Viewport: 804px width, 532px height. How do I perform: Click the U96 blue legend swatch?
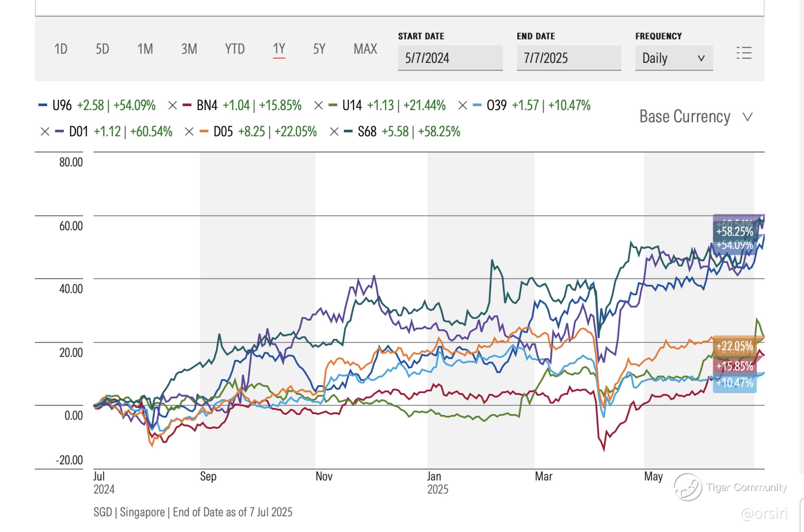43,105
